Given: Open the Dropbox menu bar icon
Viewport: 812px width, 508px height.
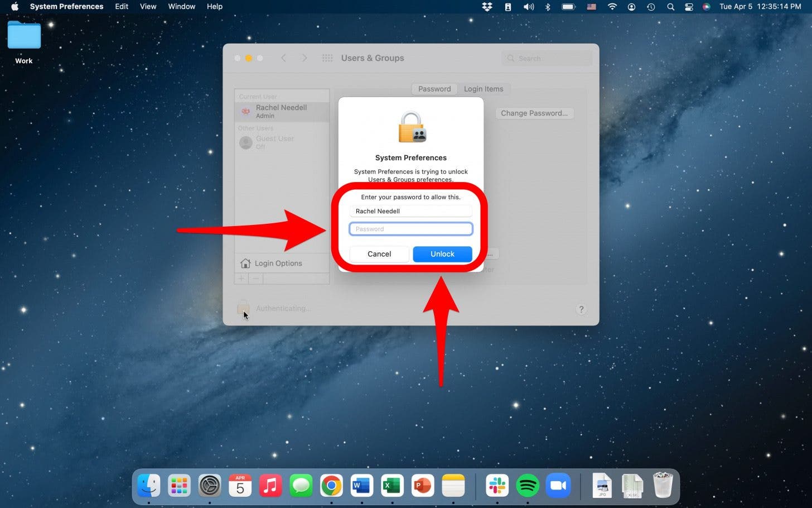Looking at the screenshot, I should click(x=487, y=7).
